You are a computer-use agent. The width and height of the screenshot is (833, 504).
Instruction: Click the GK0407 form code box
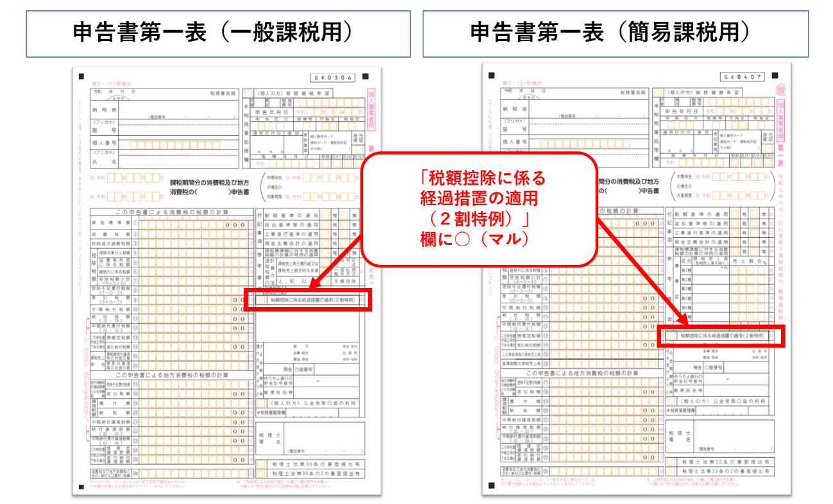tap(743, 77)
